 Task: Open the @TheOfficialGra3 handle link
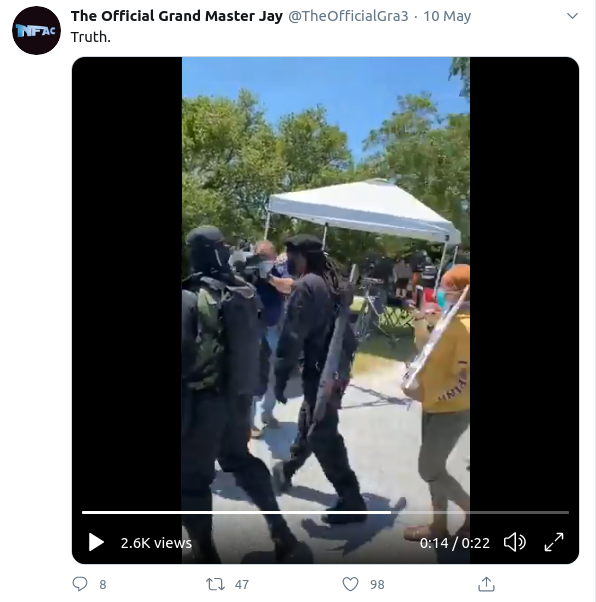click(348, 16)
